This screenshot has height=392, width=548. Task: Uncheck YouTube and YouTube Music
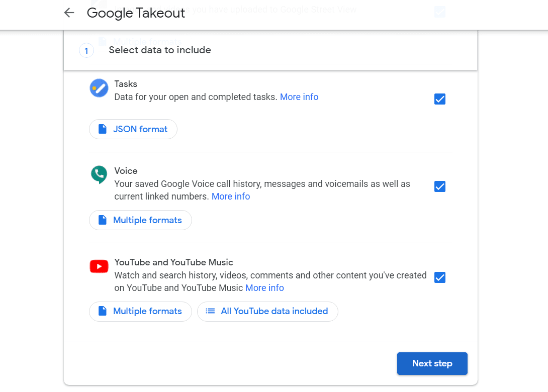(x=440, y=277)
